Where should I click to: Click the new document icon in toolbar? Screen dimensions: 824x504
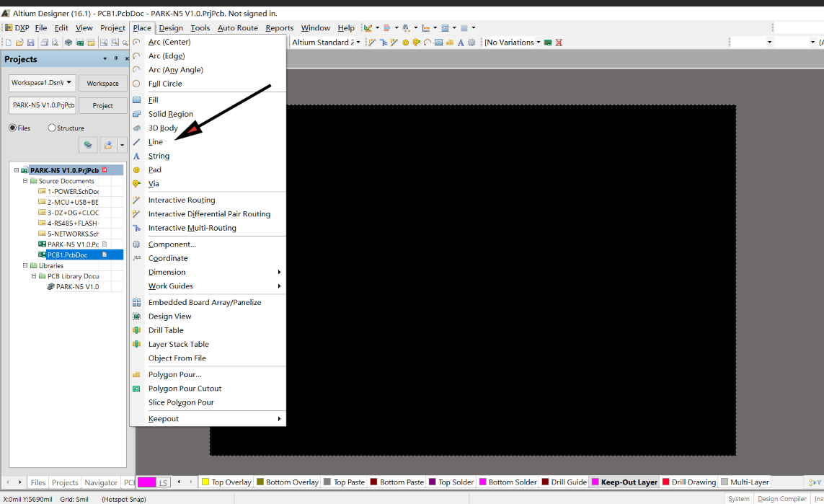pyautogui.click(x=8, y=43)
